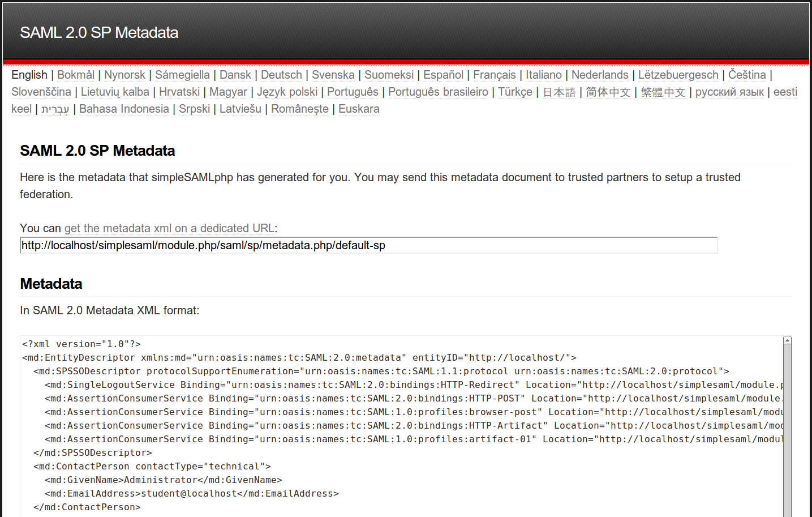Click the 'Metadata' section heading
Screen dimensions: 812x517
tap(51, 284)
